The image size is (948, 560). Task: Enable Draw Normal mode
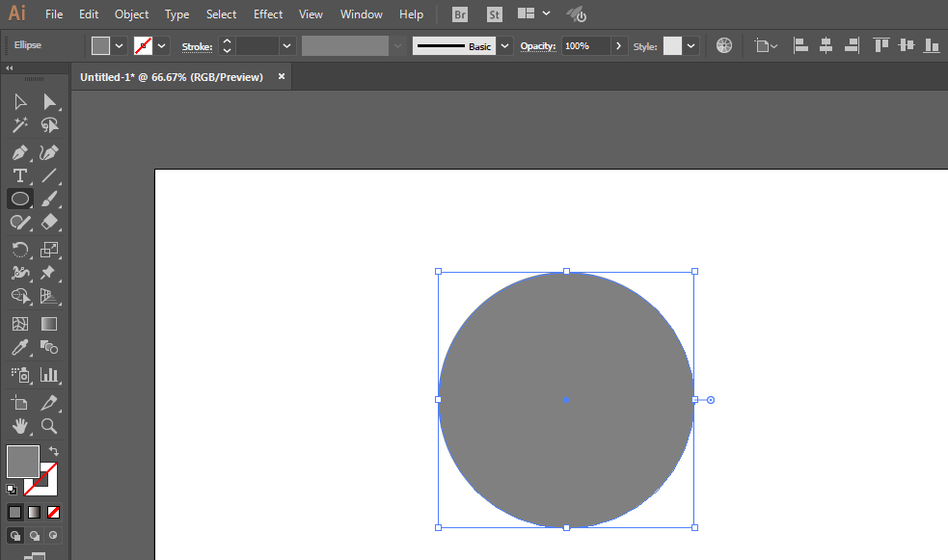[15, 535]
